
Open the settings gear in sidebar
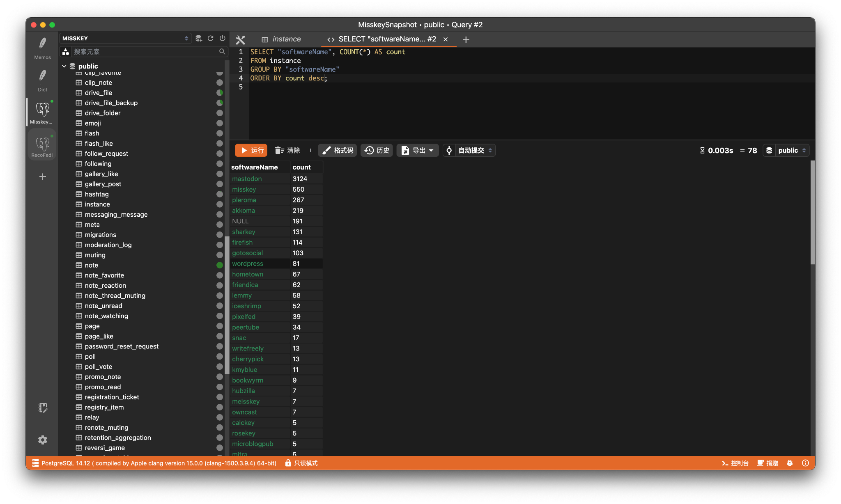coord(42,440)
